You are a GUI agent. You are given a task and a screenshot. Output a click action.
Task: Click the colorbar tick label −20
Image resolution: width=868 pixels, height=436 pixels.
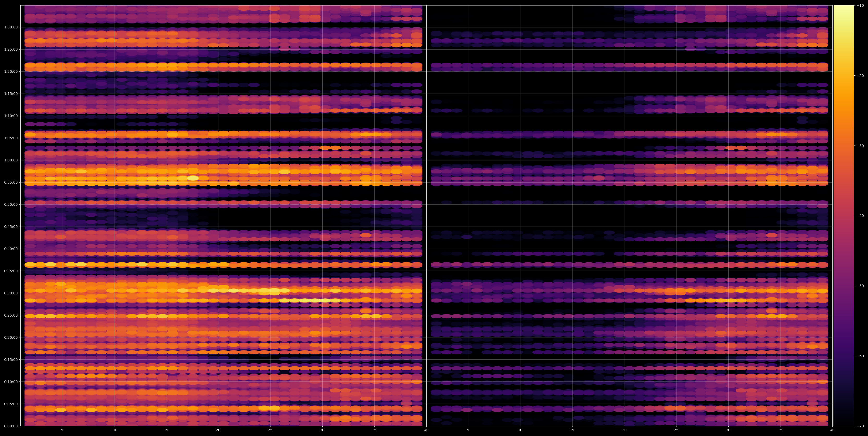[860, 76]
